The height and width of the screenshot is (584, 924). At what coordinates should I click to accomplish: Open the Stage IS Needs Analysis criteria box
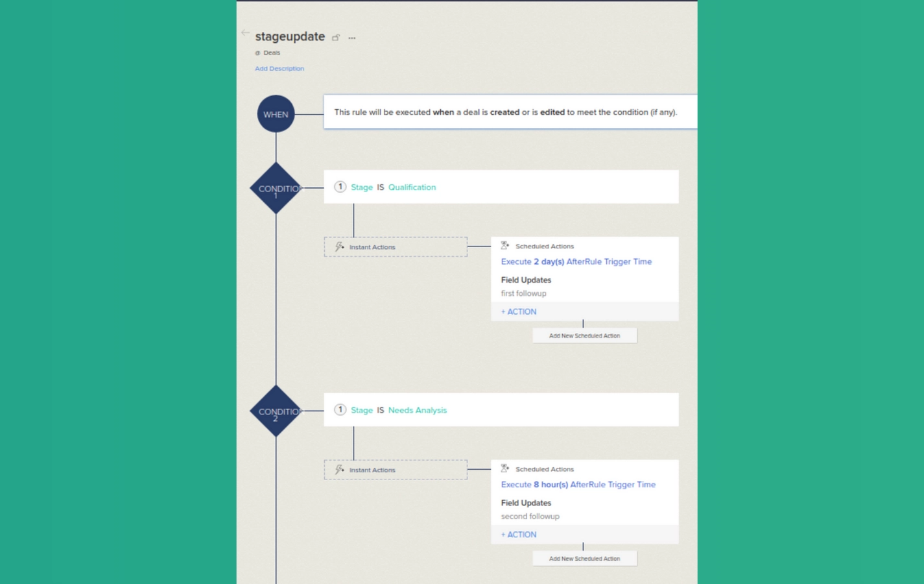pyautogui.click(x=501, y=410)
